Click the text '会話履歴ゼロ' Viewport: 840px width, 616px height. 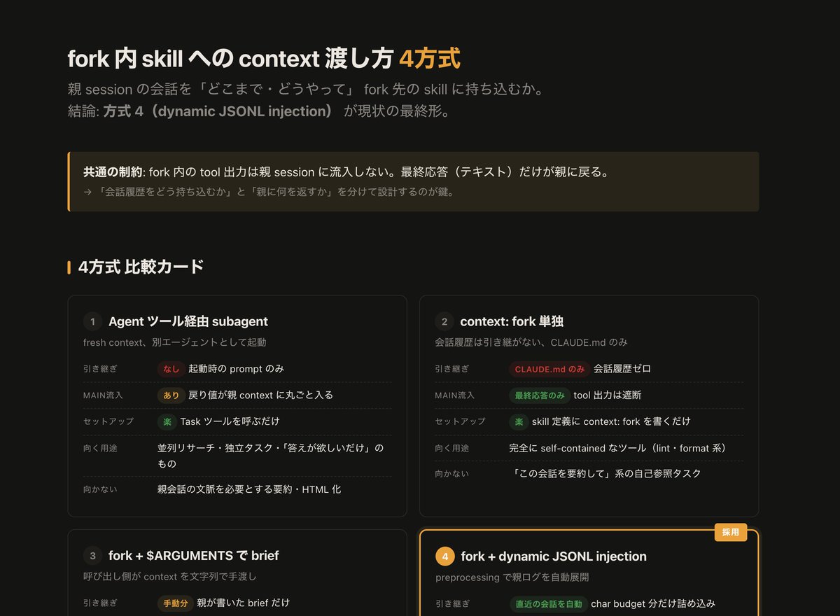(x=622, y=369)
